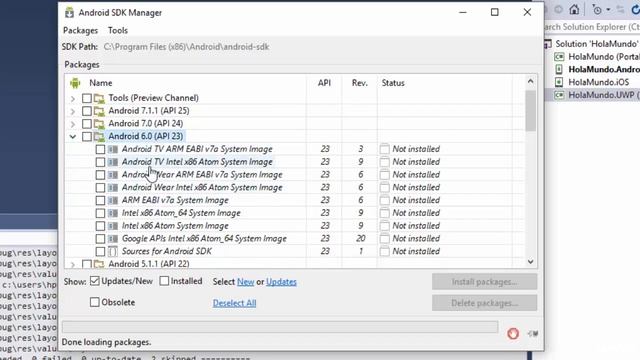
Task: Click the New selection link
Action: pos(246,282)
